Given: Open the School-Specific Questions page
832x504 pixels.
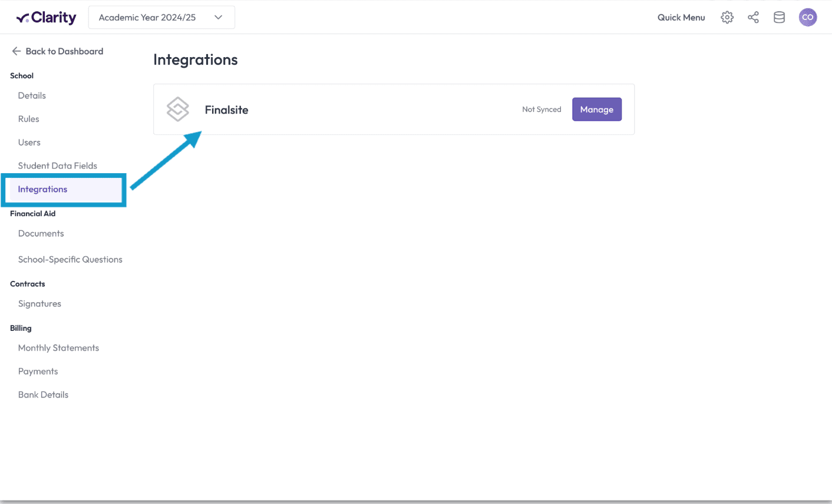Looking at the screenshot, I should click(70, 259).
